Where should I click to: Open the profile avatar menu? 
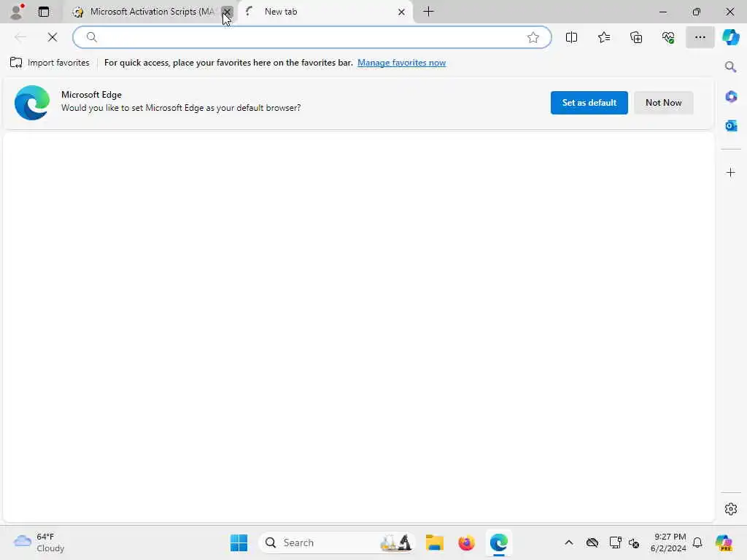coord(18,12)
